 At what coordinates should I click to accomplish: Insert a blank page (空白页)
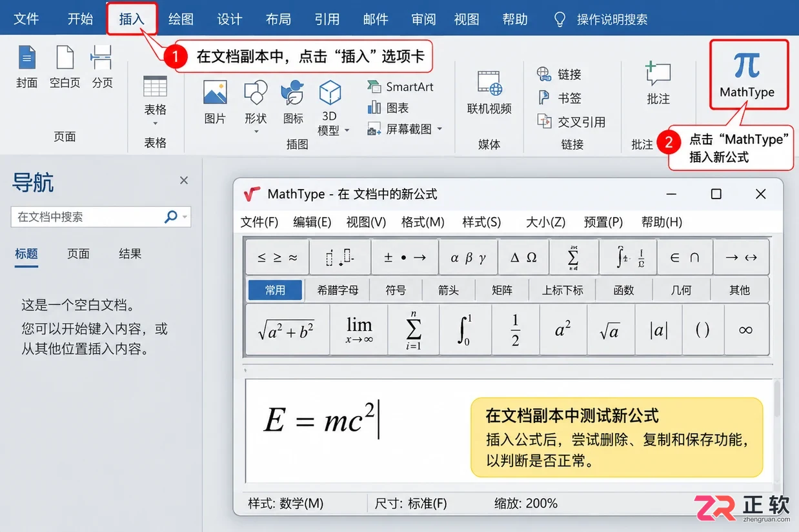point(65,67)
